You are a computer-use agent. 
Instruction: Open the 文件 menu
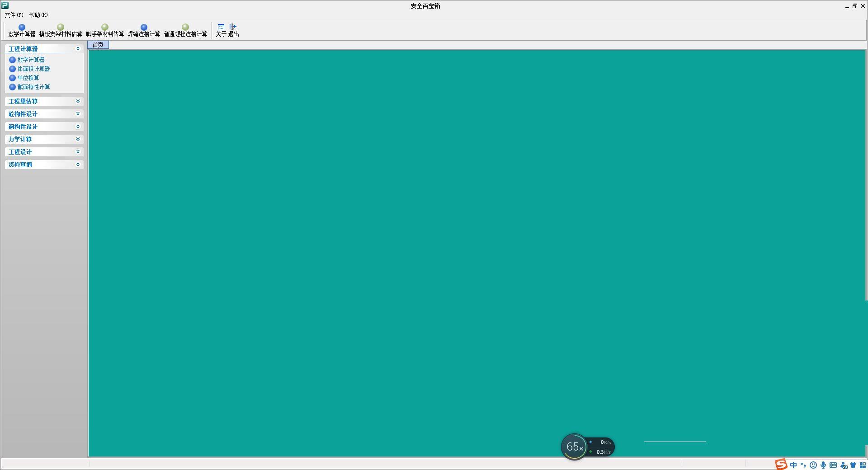click(x=14, y=15)
